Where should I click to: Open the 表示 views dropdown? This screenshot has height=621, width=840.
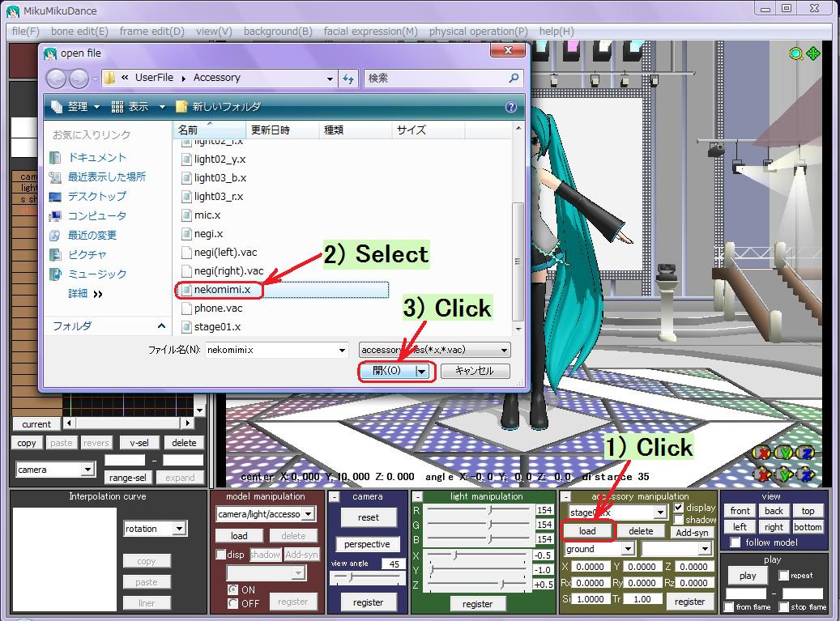(x=139, y=107)
